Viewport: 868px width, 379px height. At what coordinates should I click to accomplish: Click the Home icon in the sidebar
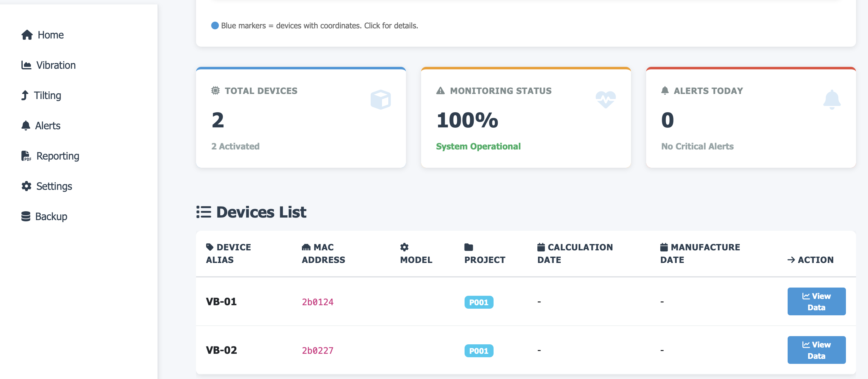coord(26,35)
